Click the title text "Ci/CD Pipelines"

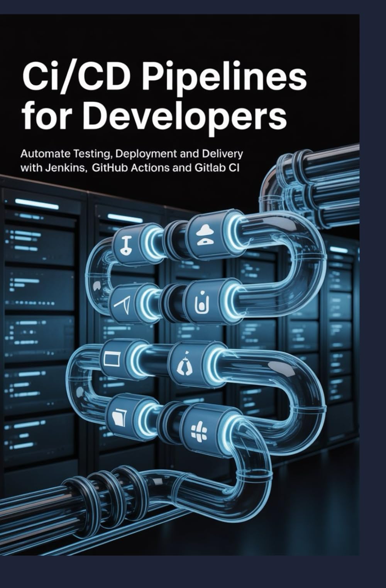164,78
